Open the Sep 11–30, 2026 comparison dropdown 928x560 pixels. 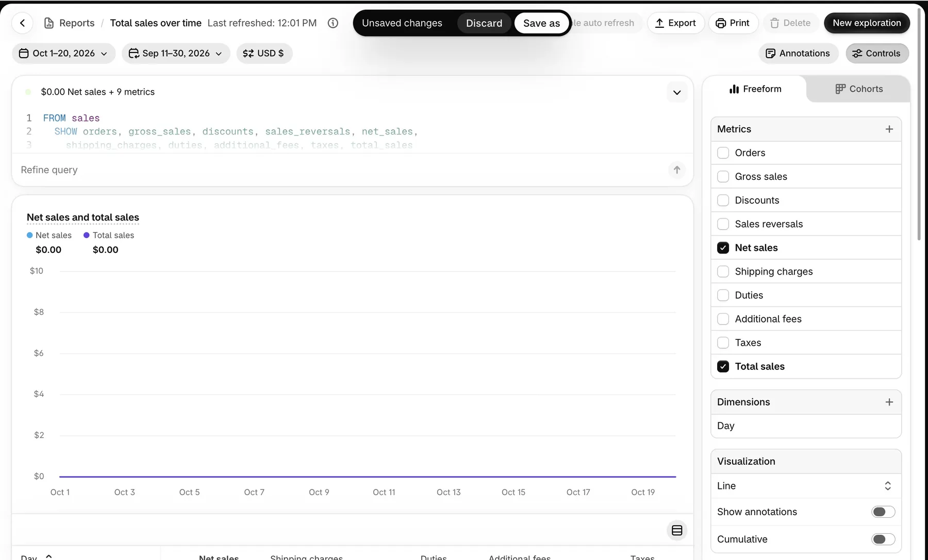[176, 54]
